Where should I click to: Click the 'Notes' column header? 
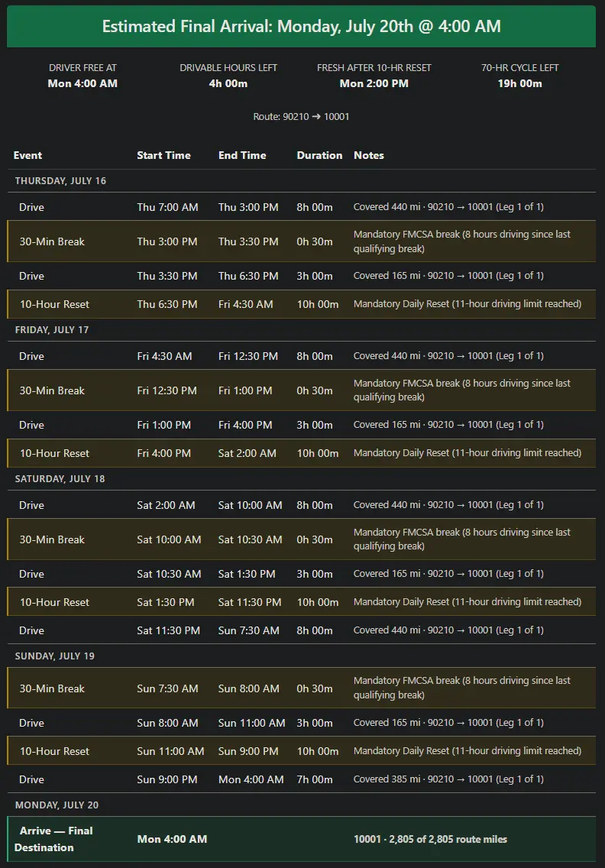(369, 156)
